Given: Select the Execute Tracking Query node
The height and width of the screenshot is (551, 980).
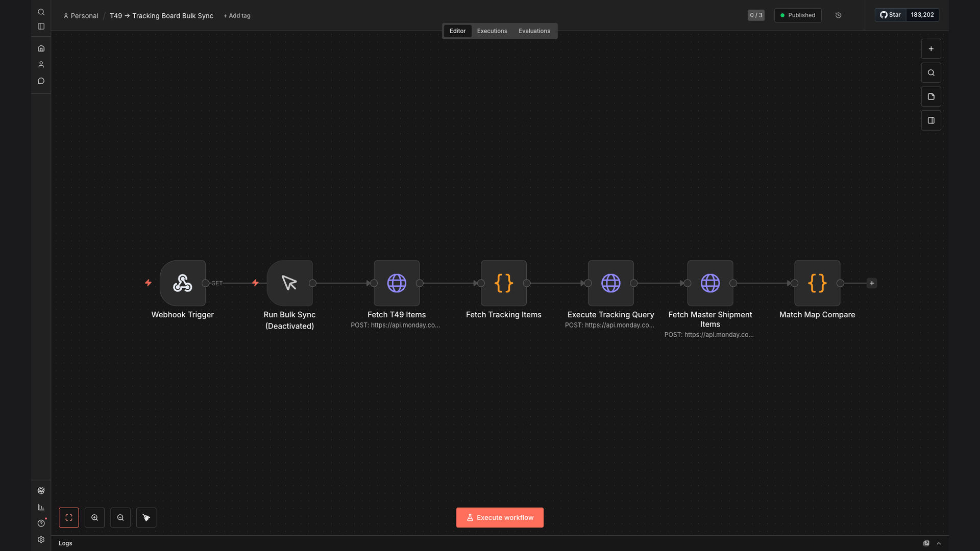Looking at the screenshot, I should 611,283.
